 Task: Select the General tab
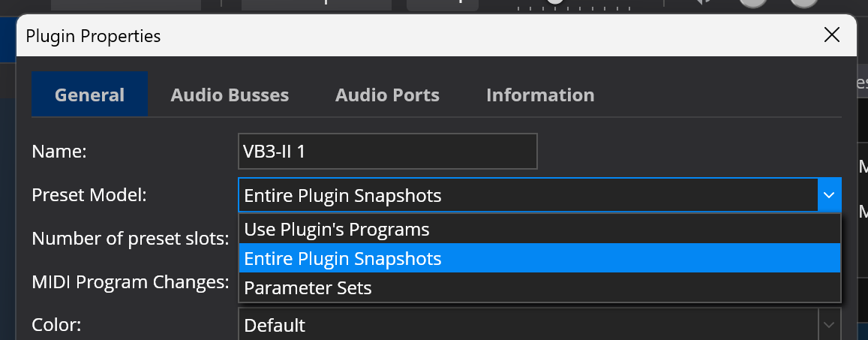[x=90, y=95]
